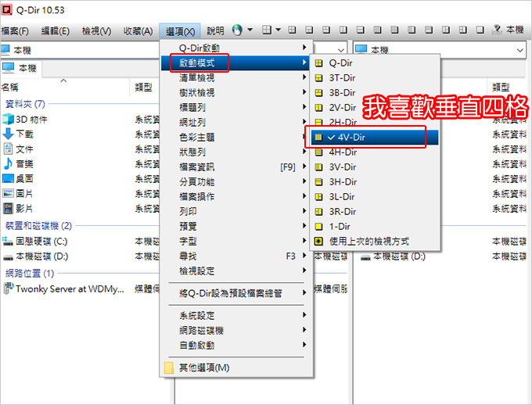The height and width of the screenshot is (405, 532).
Task: Collapse the 裝置和磁碟機 (2) group
Action: [x=38, y=226]
